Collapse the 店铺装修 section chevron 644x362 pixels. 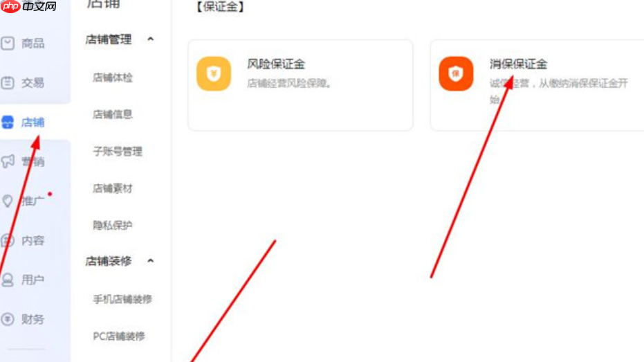[x=150, y=261]
